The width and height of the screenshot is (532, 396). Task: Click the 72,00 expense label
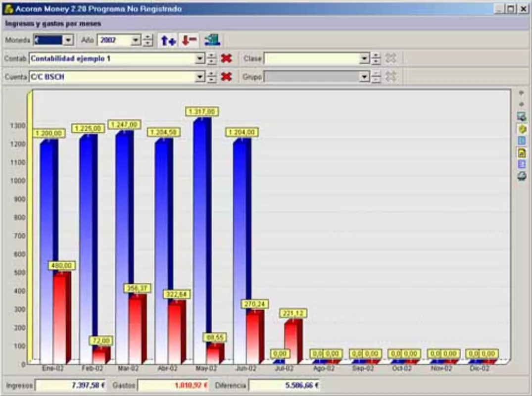(101, 341)
